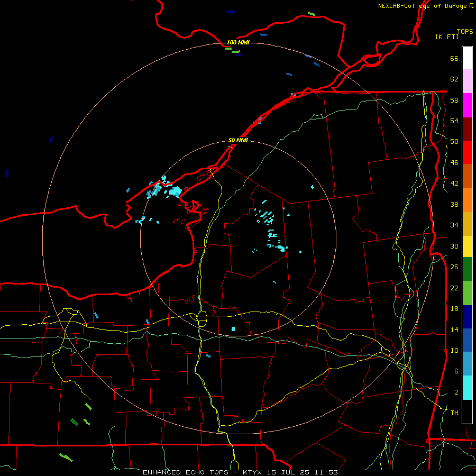Click the cyan legend swatch

click(x=467, y=388)
